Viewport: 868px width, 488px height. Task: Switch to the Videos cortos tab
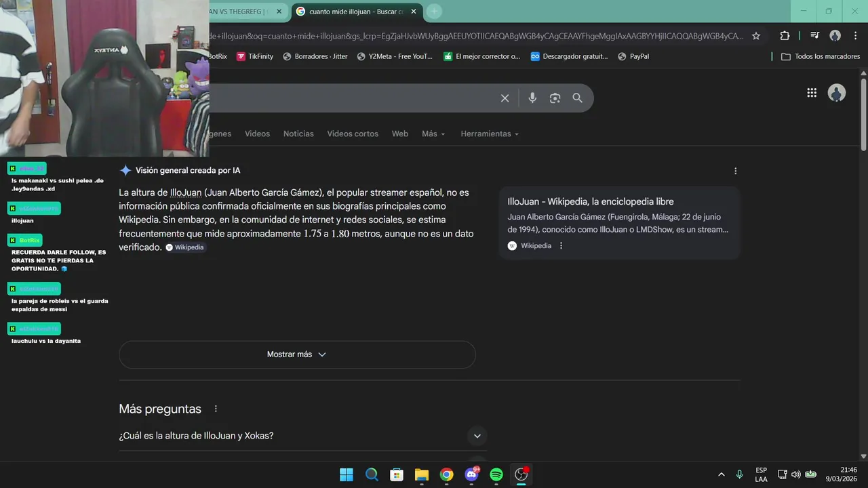click(x=353, y=134)
